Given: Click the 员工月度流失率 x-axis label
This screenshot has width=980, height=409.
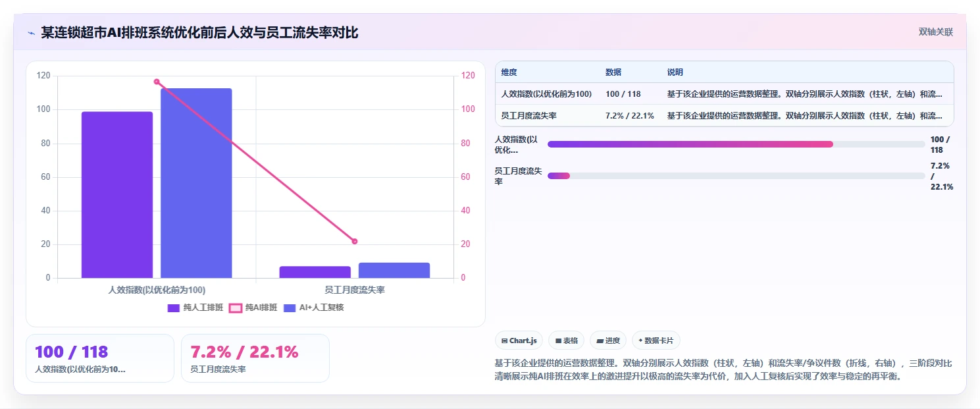Looking at the screenshot, I should (355, 290).
